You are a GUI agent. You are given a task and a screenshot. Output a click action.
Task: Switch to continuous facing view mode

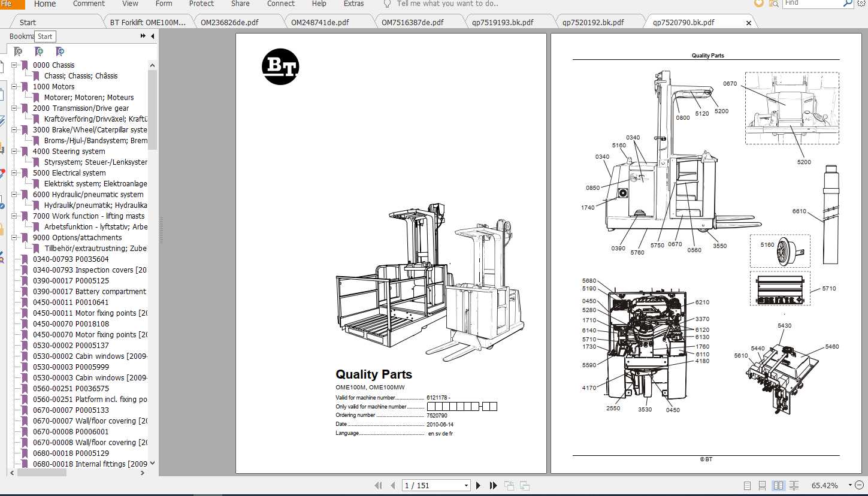pos(794,485)
